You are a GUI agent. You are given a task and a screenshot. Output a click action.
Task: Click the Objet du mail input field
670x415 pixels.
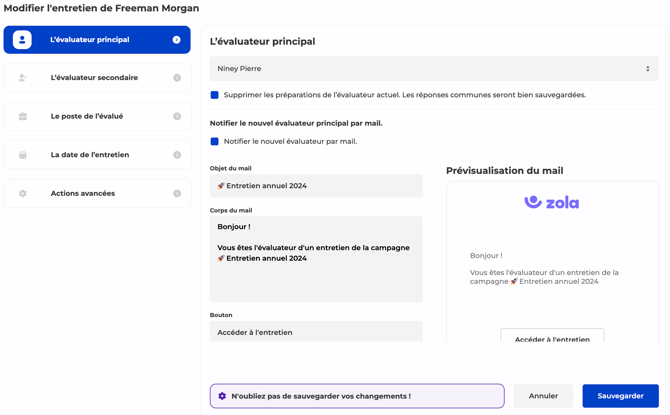[x=316, y=186]
